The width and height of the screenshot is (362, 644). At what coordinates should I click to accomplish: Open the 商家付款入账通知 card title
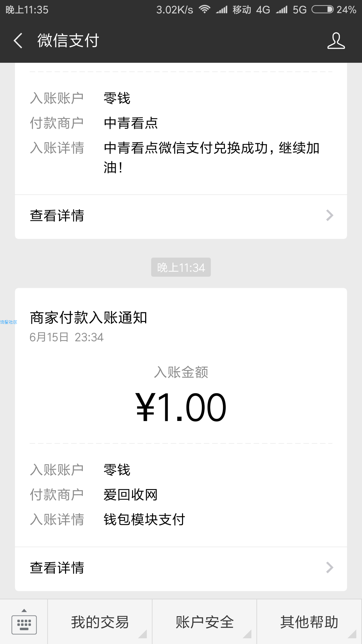click(x=88, y=318)
